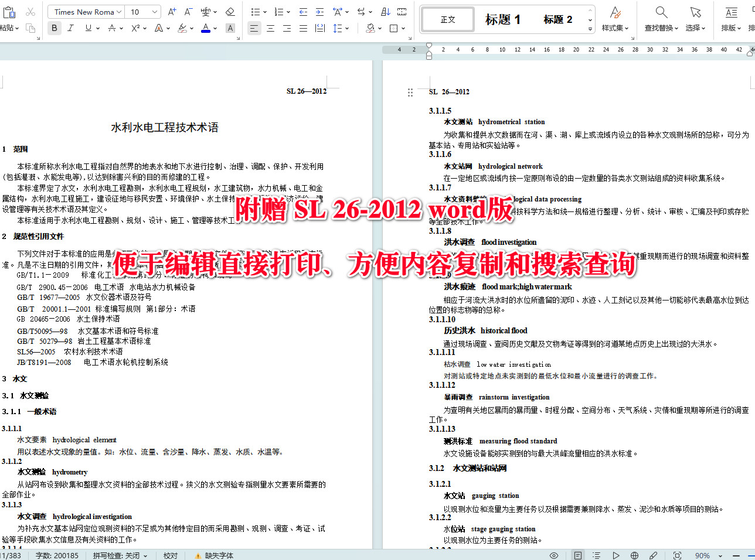Click the eye protection mode icon in status bar
The width and height of the screenshot is (755, 560).
553,555
